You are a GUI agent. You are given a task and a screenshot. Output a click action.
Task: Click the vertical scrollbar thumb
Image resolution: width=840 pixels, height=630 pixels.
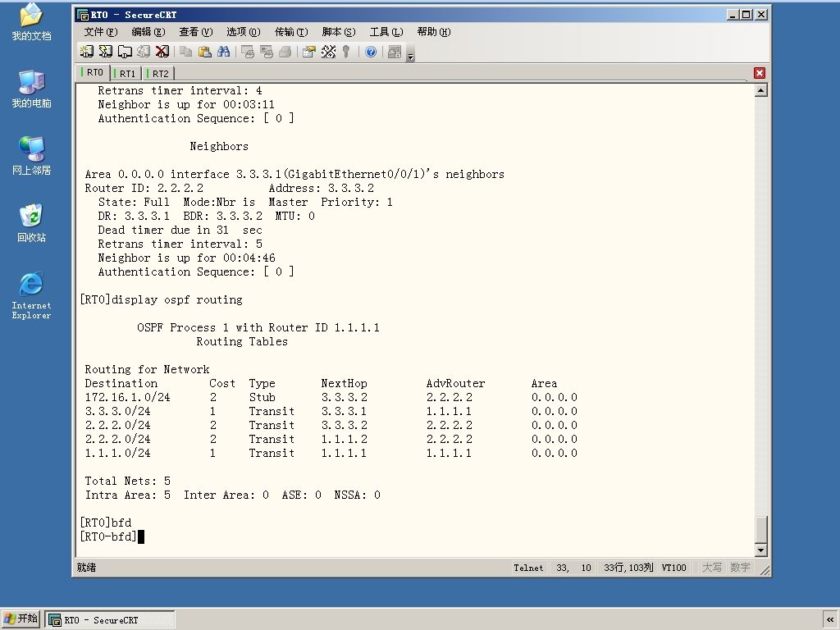click(x=760, y=529)
